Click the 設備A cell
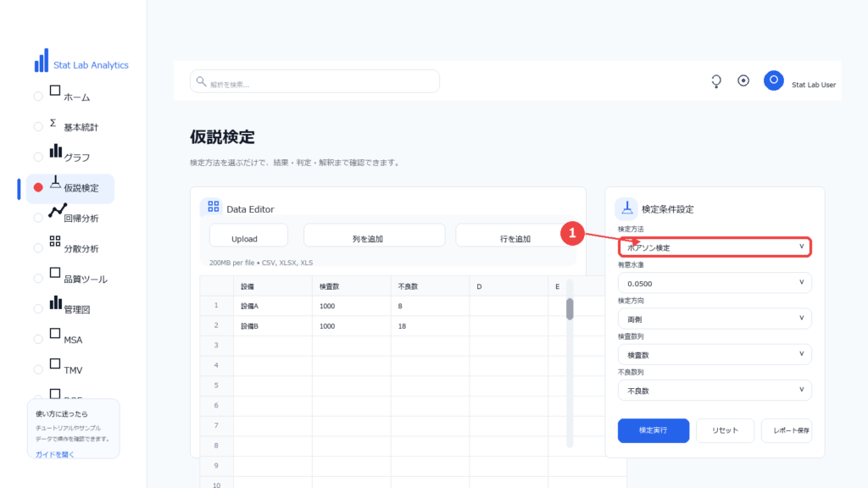 [272, 306]
